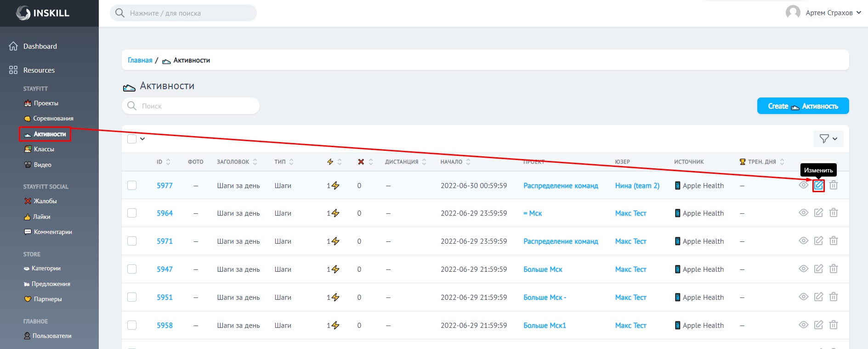Click trash icon for activity 5958
868x349 pixels.
tap(834, 325)
